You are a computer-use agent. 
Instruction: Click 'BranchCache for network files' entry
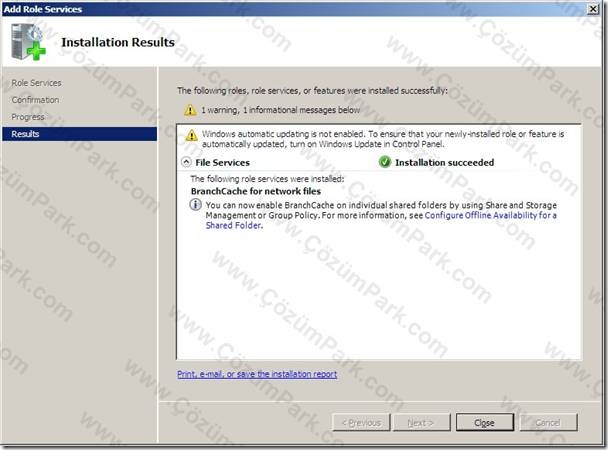256,191
